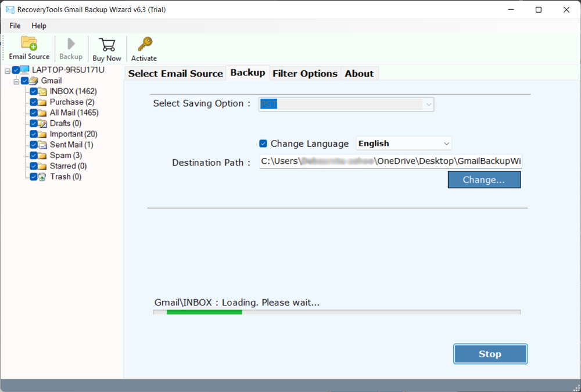Uncheck the Spam (3) checkbox
This screenshot has height=392, width=581.
tap(34, 156)
